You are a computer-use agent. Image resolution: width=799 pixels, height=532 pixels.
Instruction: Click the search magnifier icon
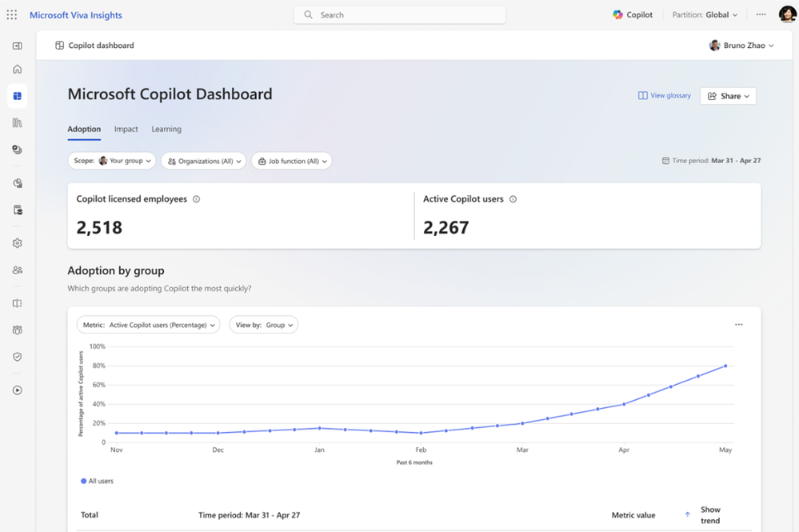point(308,14)
